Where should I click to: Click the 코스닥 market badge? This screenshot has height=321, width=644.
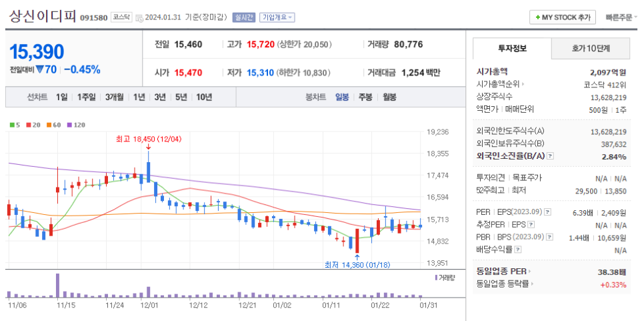point(121,17)
